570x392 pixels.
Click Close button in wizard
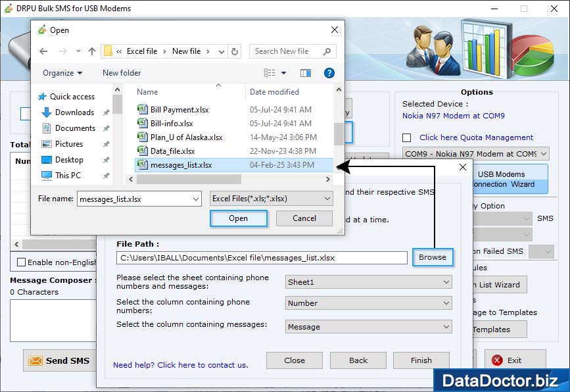click(295, 360)
